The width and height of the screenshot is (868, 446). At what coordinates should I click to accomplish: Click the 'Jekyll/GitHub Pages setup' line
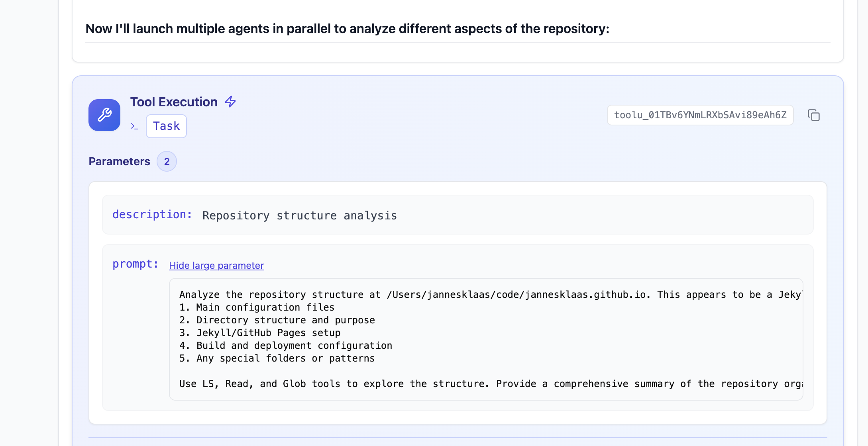[260, 333]
